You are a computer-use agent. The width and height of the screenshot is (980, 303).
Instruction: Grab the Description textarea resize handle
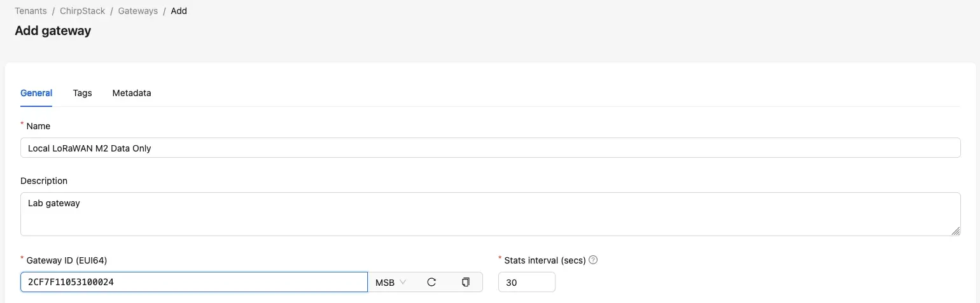(956, 231)
